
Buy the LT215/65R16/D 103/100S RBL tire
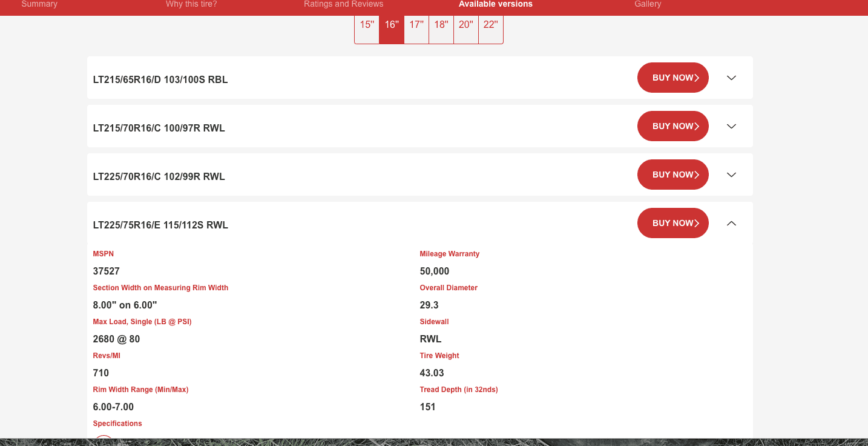tap(673, 78)
